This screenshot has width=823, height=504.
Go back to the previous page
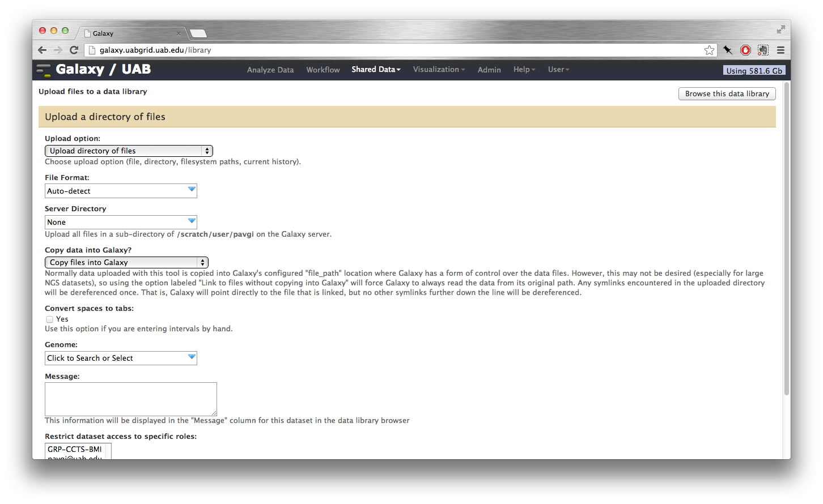tap(43, 50)
